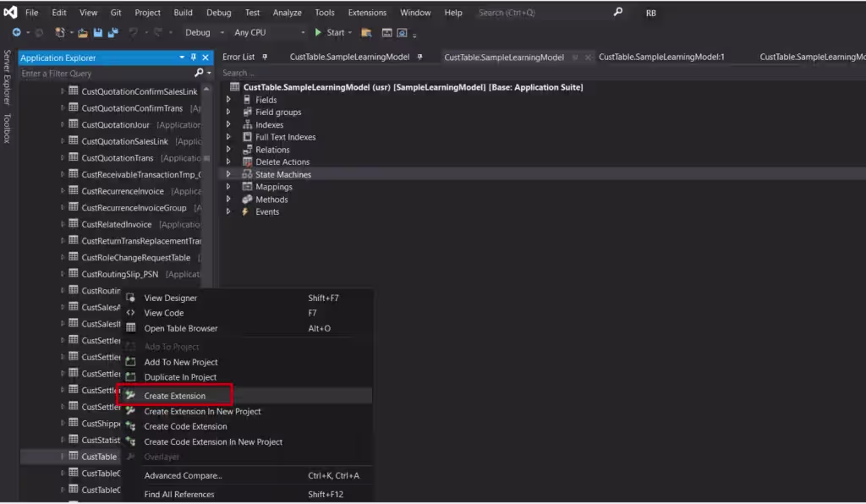866x504 pixels.
Task: Switch to CustTable.SampleLearningModel:1 tab
Action: [661, 57]
